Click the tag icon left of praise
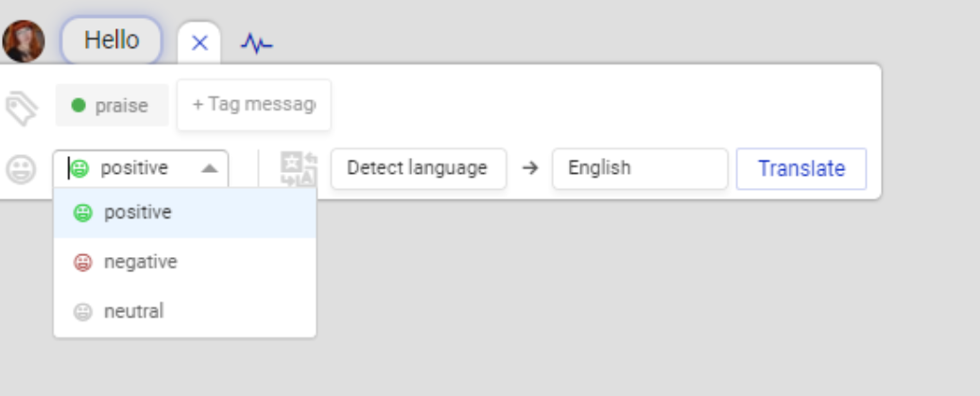This screenshot has height=396, width=980. click(21, 107)
